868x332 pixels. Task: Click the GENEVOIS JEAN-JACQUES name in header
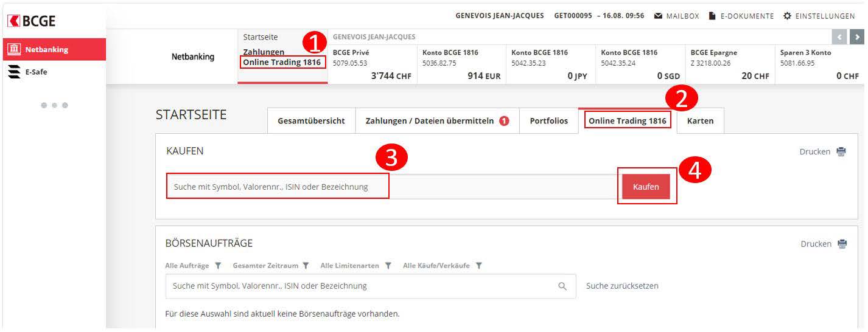click(x=500, y=16)
